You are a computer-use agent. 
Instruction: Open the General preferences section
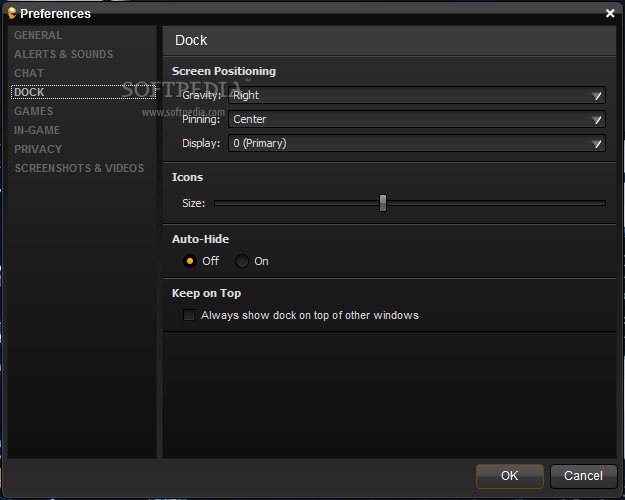[x=38, y=35]
